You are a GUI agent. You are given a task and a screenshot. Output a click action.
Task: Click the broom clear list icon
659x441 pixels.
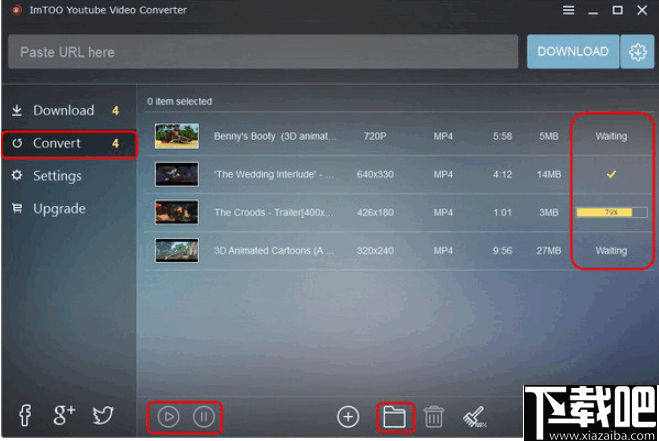pos(474,417)
